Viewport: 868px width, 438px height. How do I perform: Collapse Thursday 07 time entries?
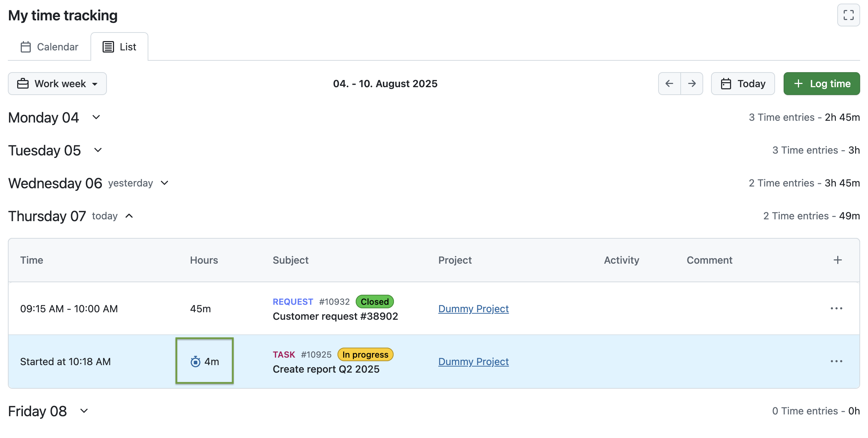129,216
